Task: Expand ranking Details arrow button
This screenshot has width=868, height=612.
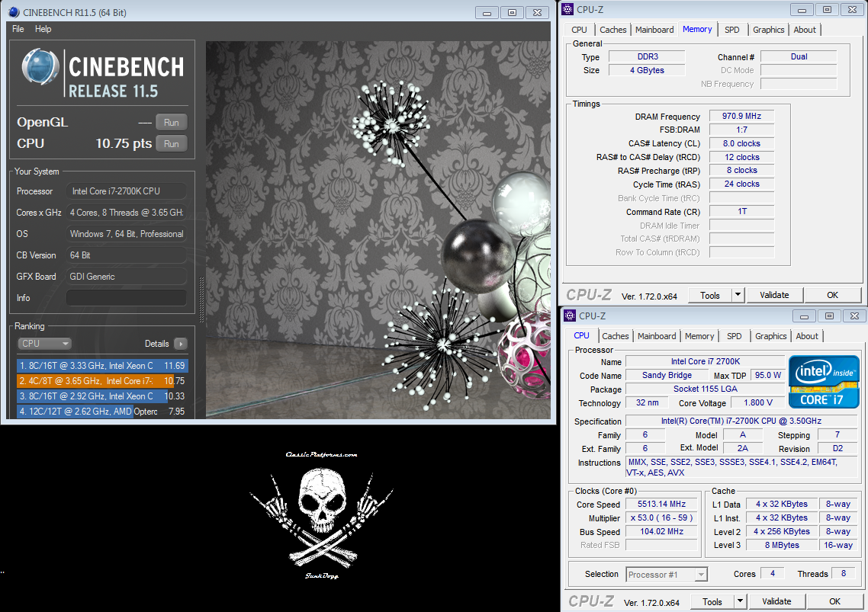Action: [x=181, y=344]
